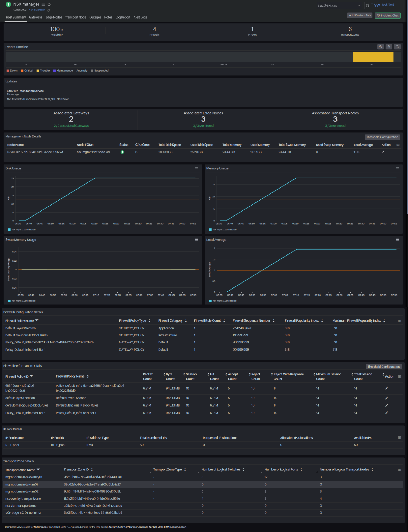Toggle nsx-mgmt-1 series in Load Average legend
The width and height of the screenshot is (408, 532).
(x=224, y=301)
